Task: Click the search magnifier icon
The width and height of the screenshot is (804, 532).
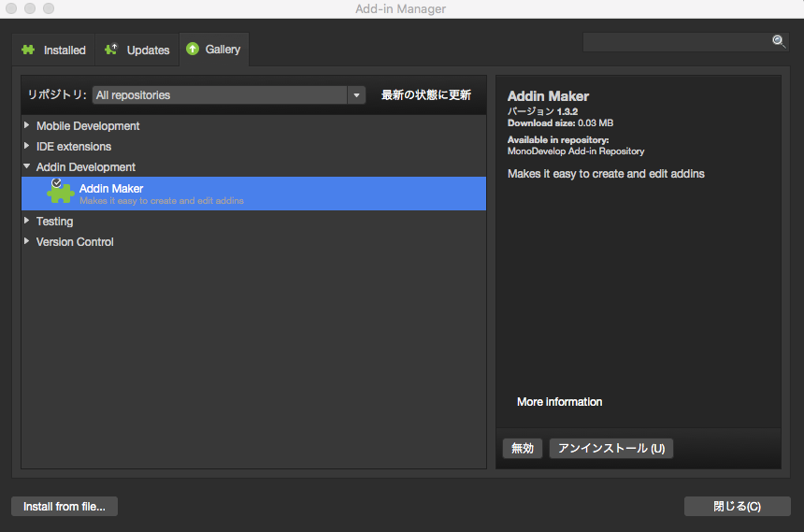Action: click(779, 41)
